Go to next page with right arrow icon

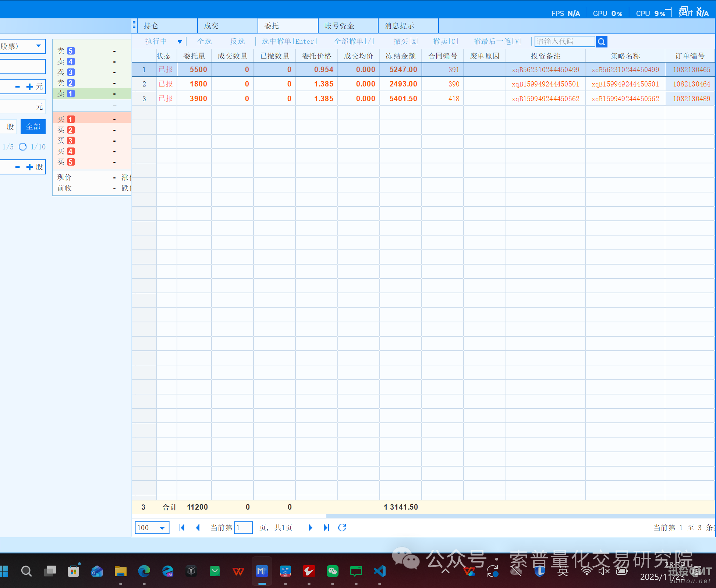pos(310,528)
